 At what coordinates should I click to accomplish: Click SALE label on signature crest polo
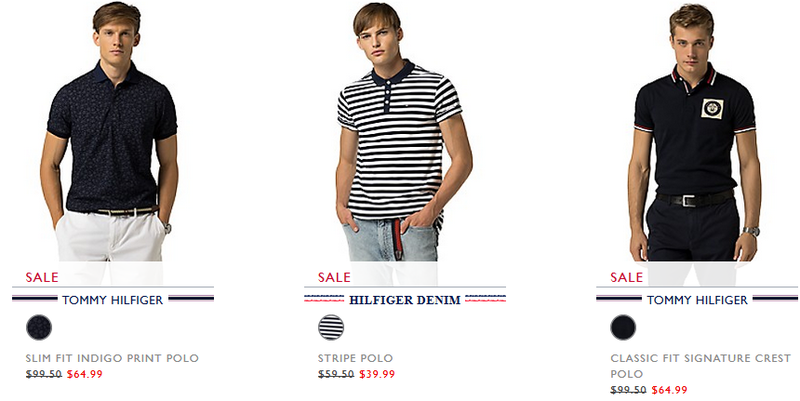click(627, 278)
